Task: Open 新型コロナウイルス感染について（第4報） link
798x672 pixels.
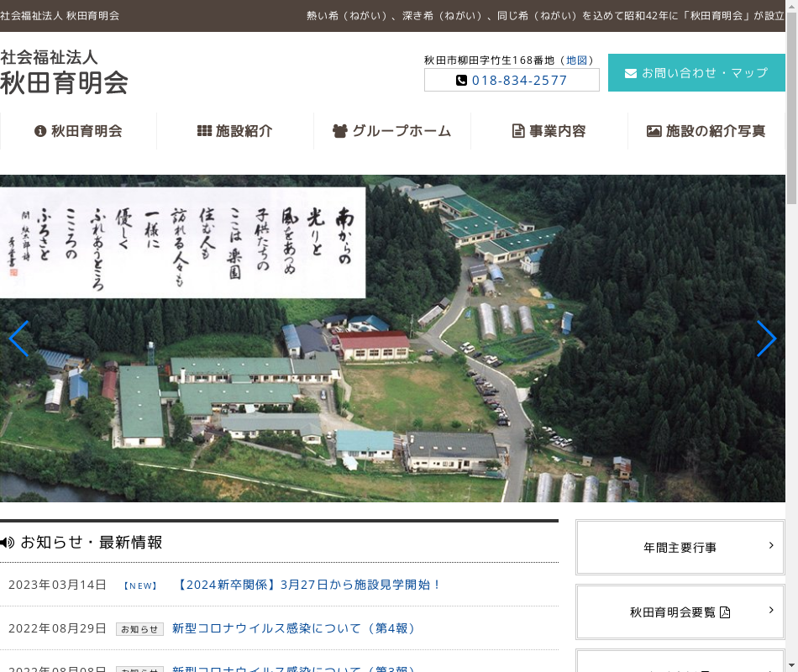Action: (295, 628)
